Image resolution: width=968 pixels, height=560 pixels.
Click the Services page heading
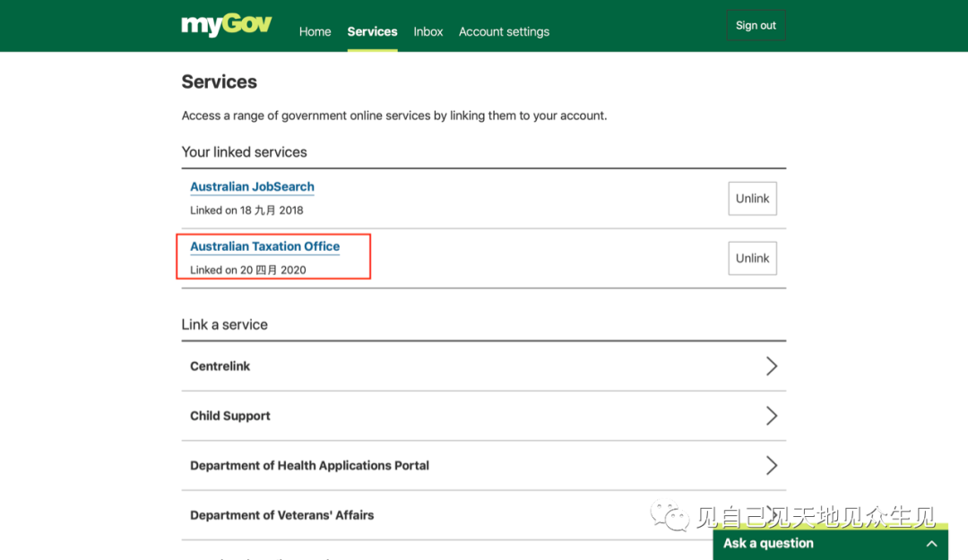click(x=220, y=82)
